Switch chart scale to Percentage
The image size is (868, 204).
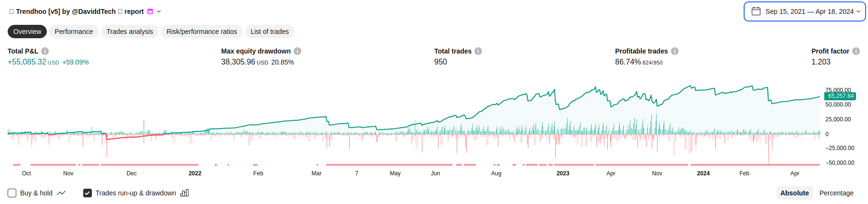pos(836,193)
